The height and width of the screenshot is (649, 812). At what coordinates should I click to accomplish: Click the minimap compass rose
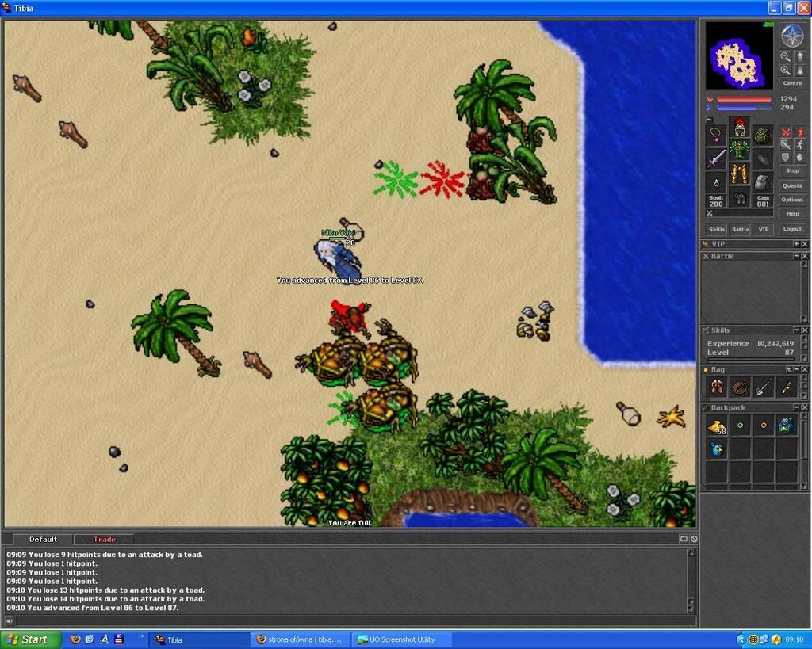(792, 36)
